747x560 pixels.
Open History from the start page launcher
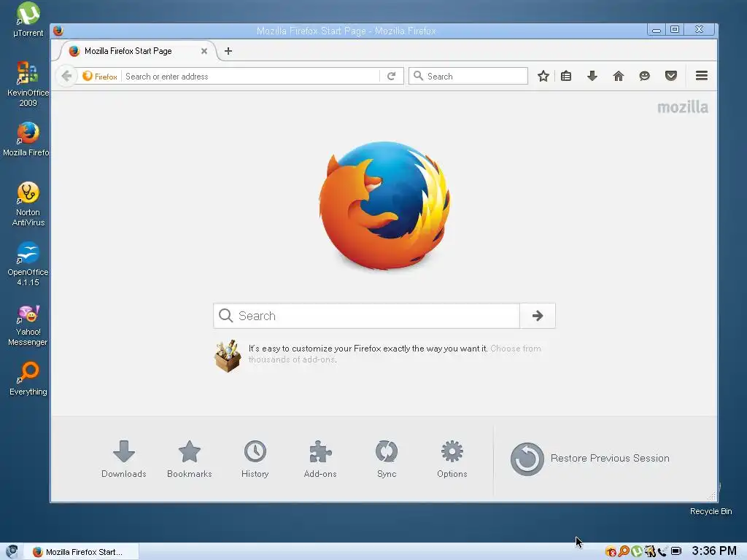[x=255, y=459]
